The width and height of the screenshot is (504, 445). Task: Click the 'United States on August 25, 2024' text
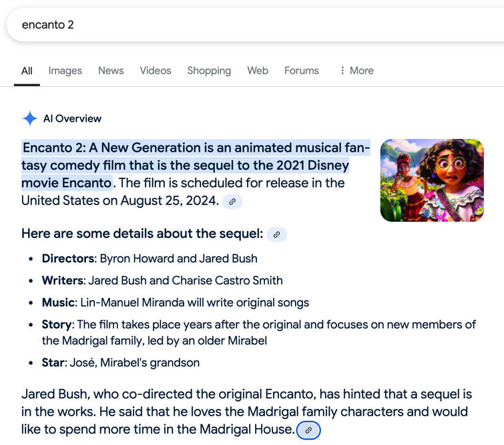click(x=120, y=200)
